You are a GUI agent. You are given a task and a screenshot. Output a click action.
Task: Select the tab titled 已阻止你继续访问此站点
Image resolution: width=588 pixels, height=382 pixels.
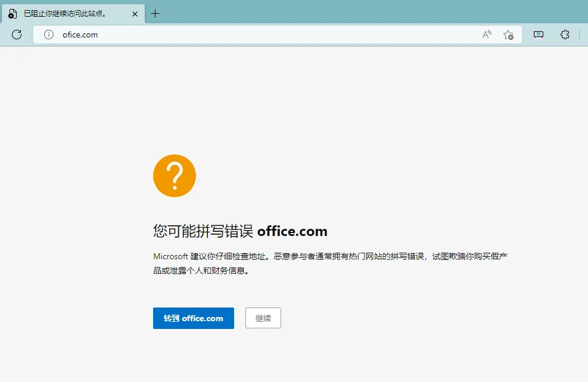click(x=73, y=14)
